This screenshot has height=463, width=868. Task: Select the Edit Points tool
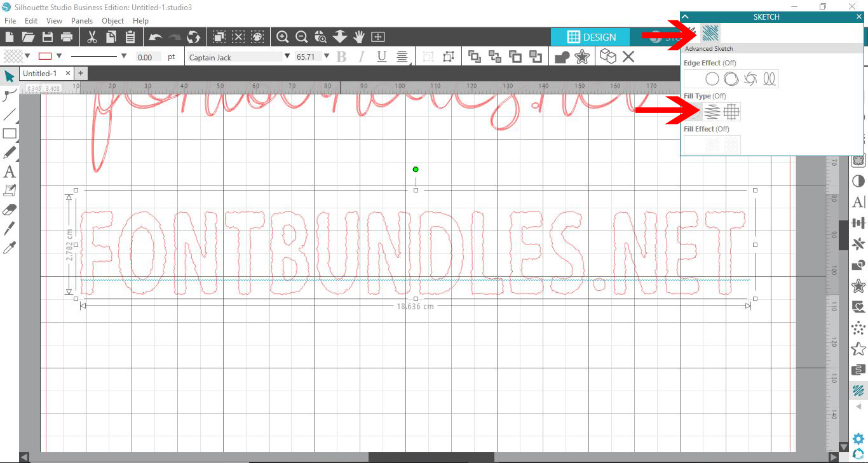10,96
